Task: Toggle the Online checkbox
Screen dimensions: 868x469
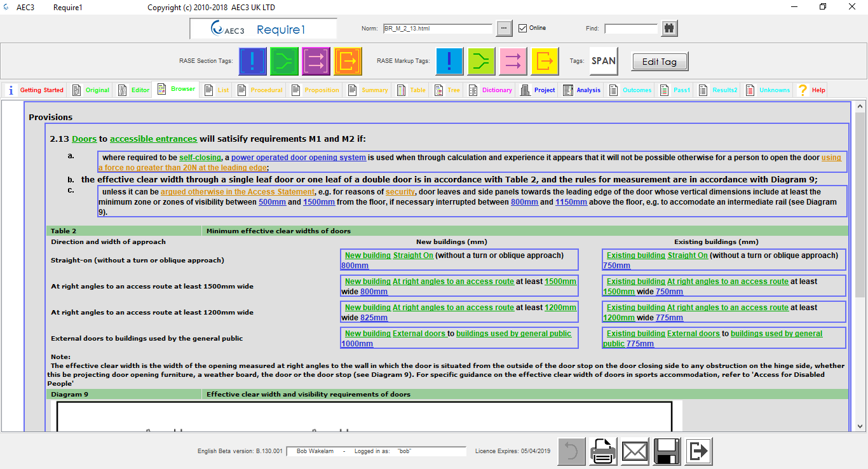Action: (522, 28)
